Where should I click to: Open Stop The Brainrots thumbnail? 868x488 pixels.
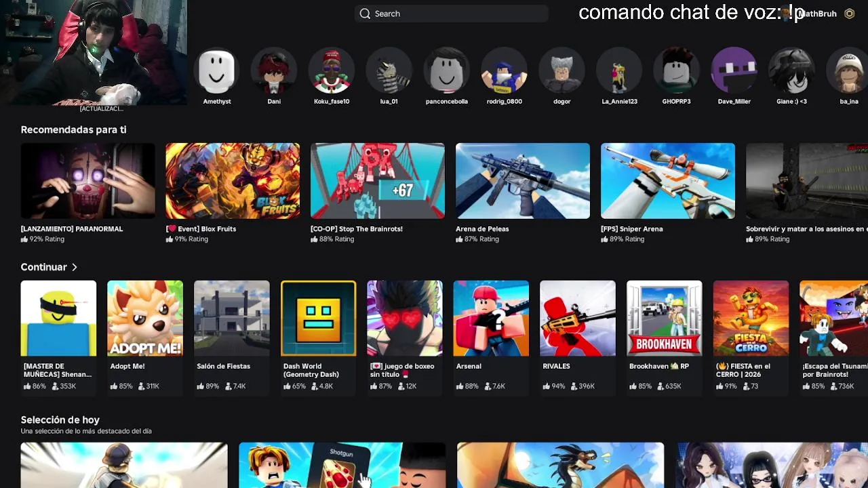coord(378,181)
